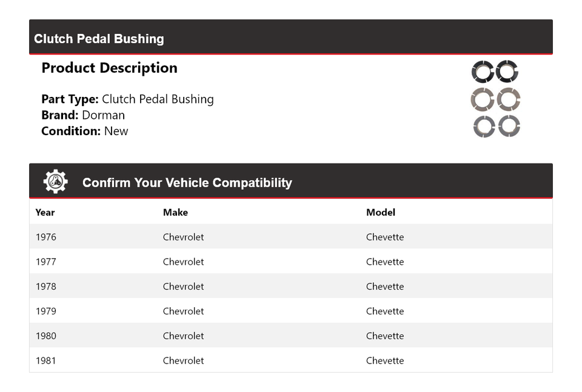The height and width of the screenshot is (392, 582).
Task: Click the Brand: Dorman line
Action: [x=83, y=115]
